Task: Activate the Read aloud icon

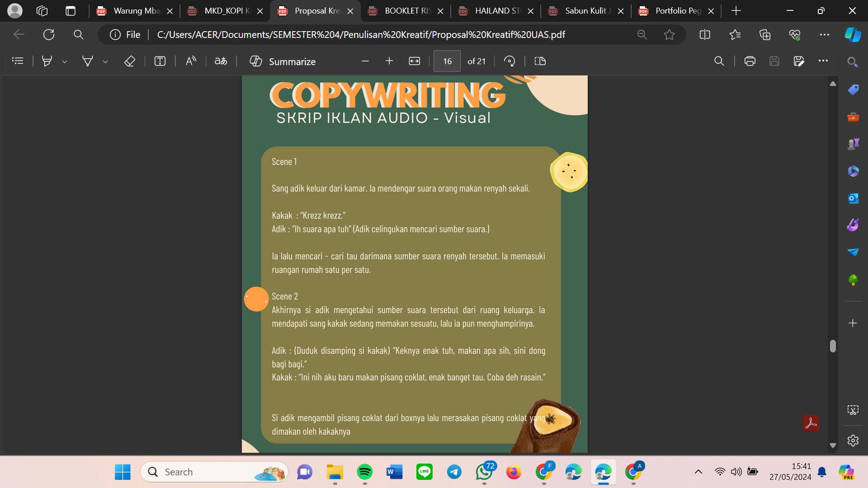Action: [x=190, y=61]
